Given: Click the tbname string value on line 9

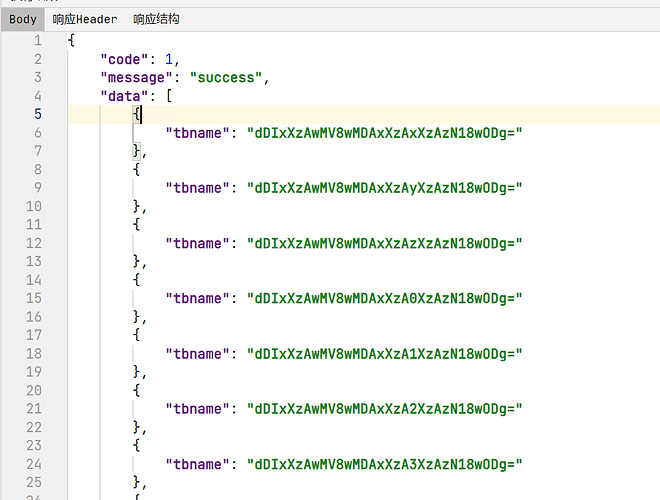Looking at the screenshot, I should pos(385,188).
